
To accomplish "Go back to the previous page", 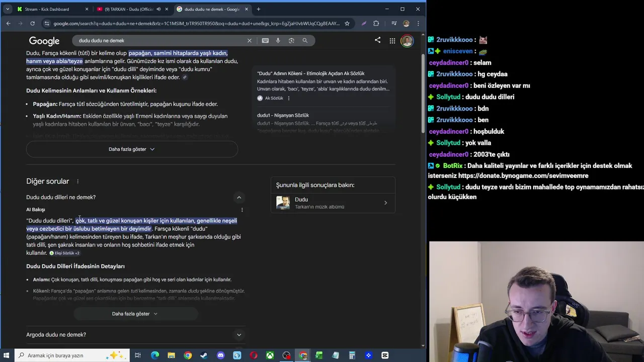I will pos(9,23).
